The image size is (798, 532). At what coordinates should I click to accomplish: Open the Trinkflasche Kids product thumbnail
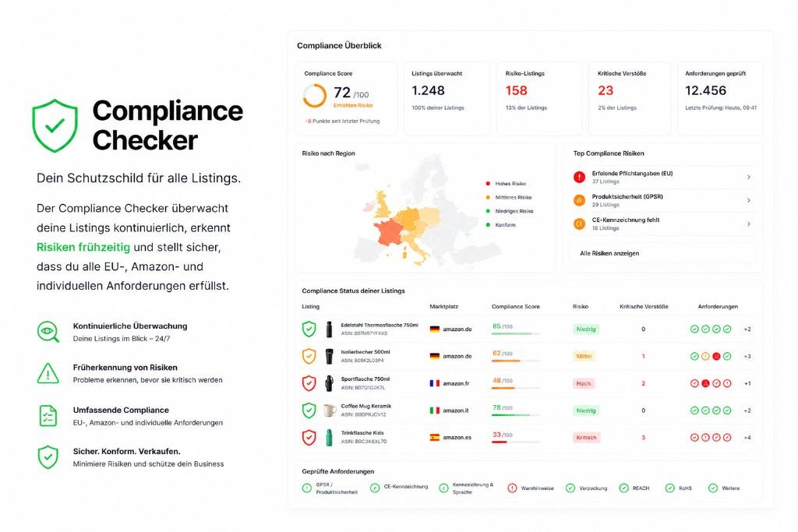tap(330, 438)
